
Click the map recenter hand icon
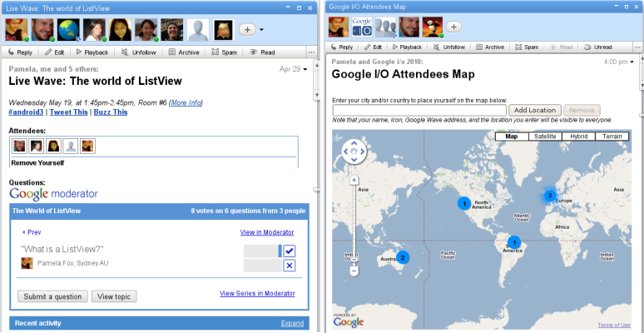point(354,152)
